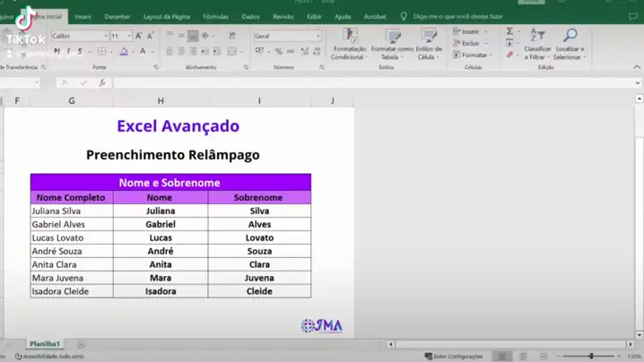Add a new sheet with plus button
The height and width of the screenshot is (362, 644).
(82, 344)
